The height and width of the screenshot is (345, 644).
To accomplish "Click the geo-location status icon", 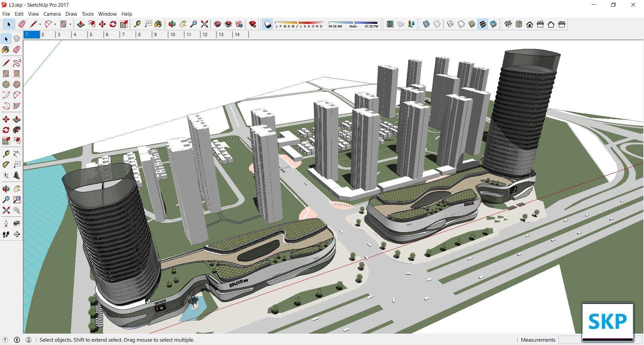I will (5, 340).
